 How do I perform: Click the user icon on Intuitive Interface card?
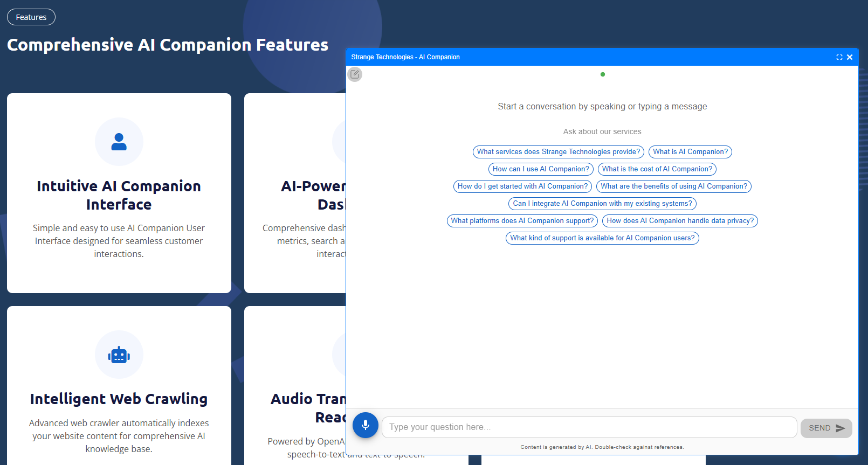pos(119,142)
